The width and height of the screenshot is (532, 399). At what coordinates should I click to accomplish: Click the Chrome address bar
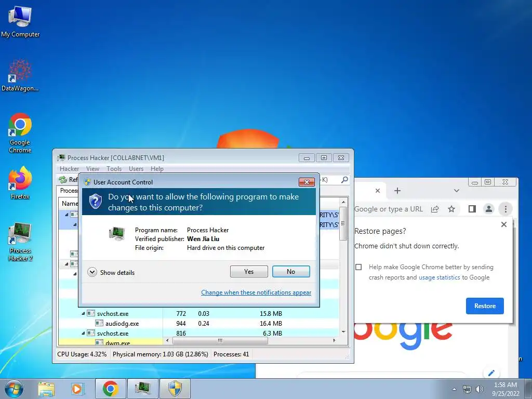(389, 209)
